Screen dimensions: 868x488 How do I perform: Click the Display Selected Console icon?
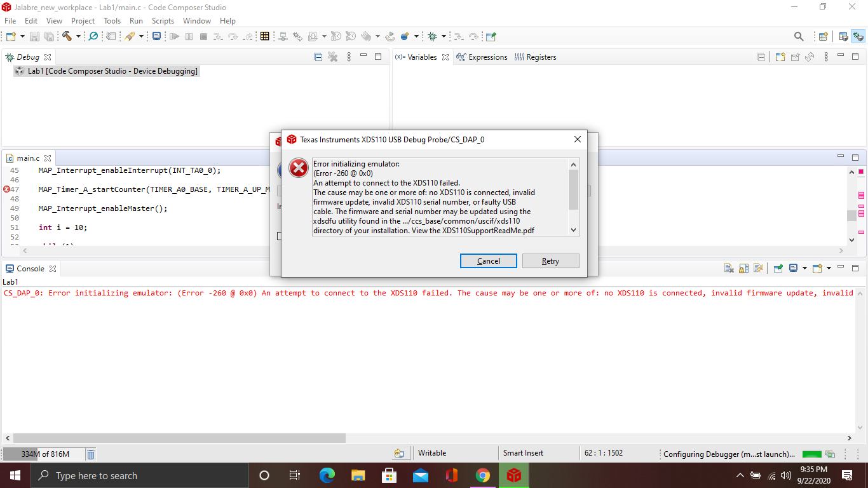point(793,268)
